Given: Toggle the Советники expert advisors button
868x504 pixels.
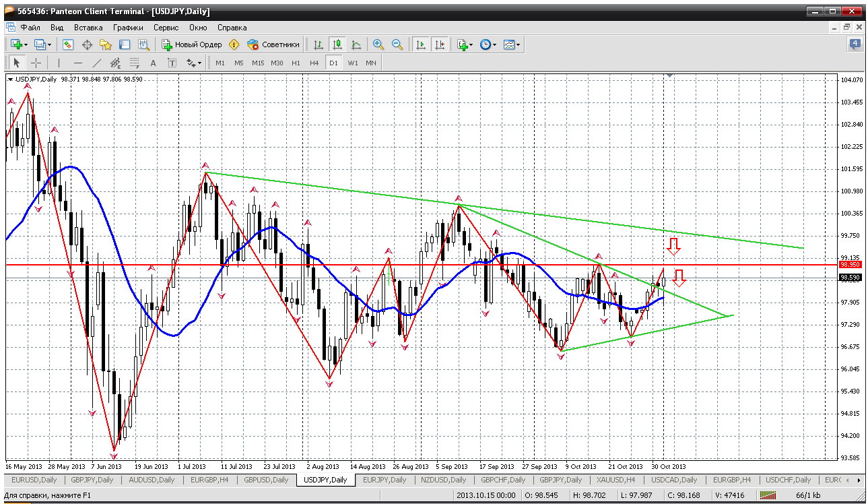Looking at the screenshot, I should point(273,44).
